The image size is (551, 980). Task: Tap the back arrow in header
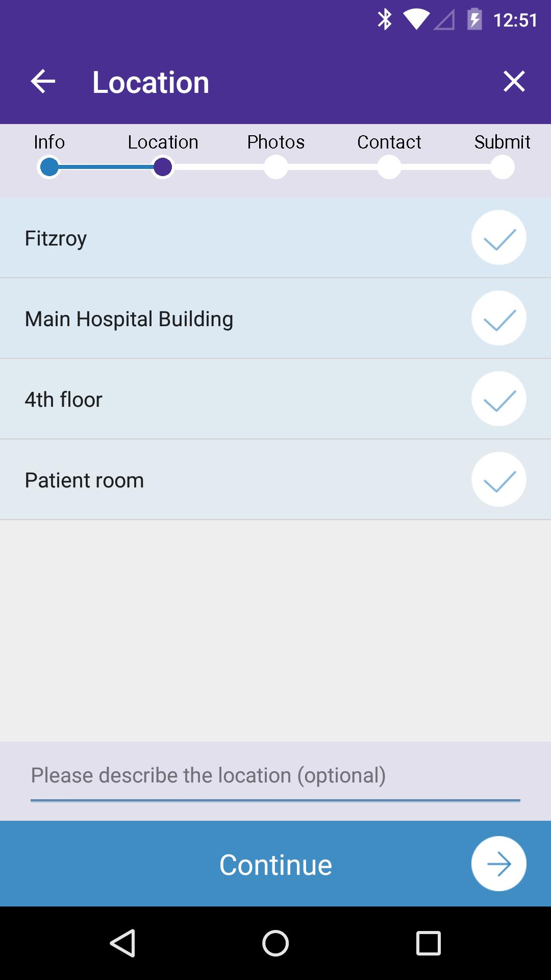43,82
